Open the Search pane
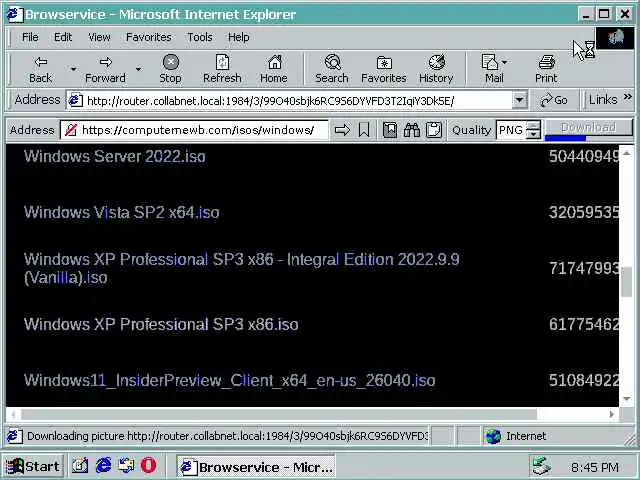The height and width of the screenshot is (480, 640). [x=332, y=69]
